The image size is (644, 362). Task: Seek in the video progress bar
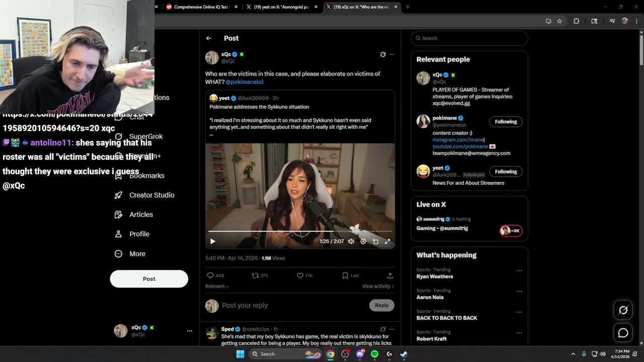coord(300,231)
